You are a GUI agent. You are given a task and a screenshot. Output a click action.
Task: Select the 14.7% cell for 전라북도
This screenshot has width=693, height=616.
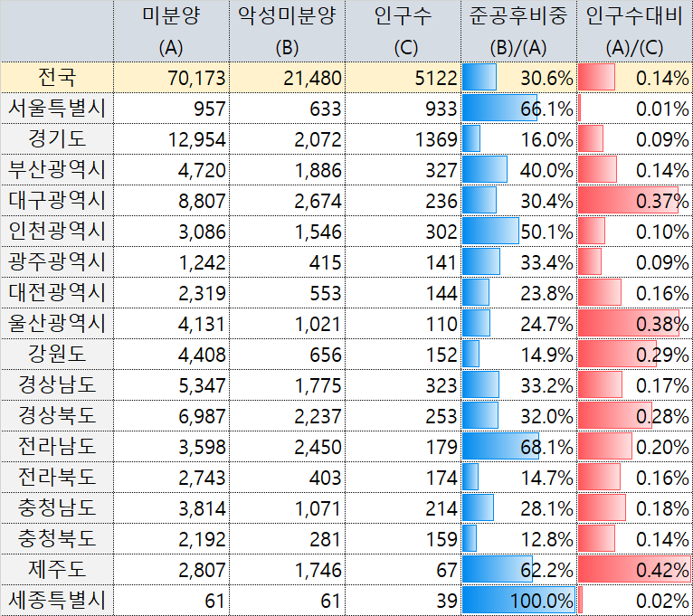pos(519,477)
